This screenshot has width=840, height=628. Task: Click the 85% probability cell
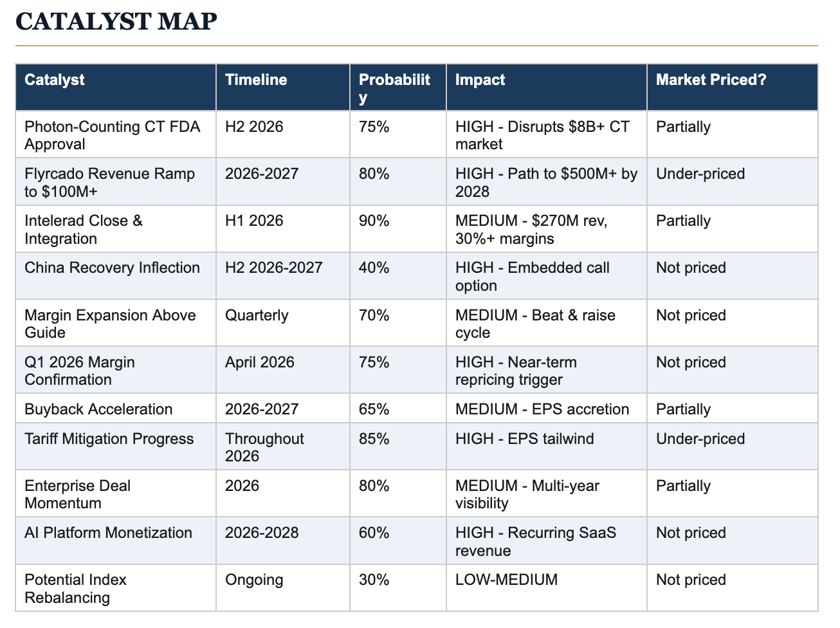coord(398,446)
